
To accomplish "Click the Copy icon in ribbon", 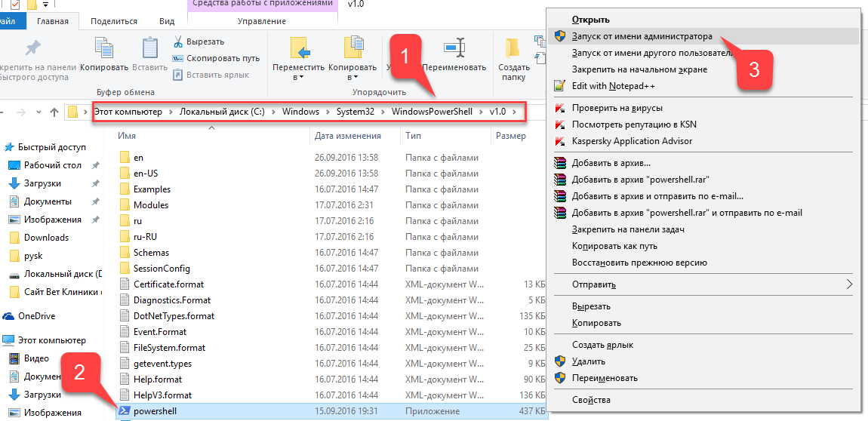I will [103, 49].
